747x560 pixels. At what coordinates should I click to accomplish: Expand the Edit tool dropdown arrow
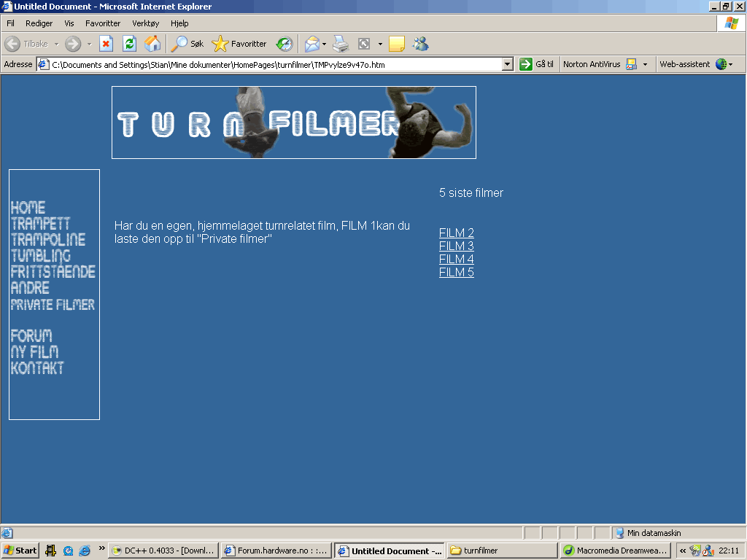(x=380, y=44)
